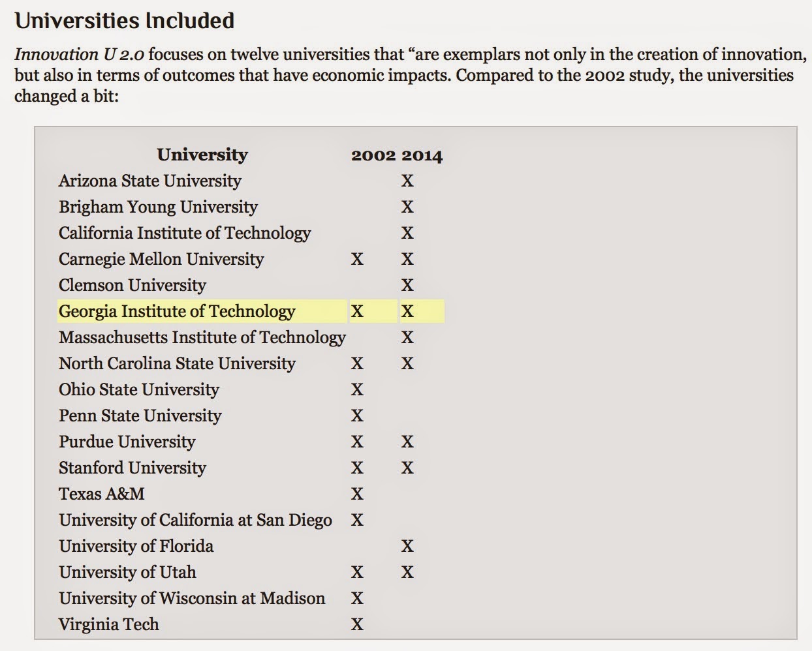Image resolution: width=812 pixels, height=651 pixels.
Task: Select California Institute of Technology text
Action: [185, 233]
